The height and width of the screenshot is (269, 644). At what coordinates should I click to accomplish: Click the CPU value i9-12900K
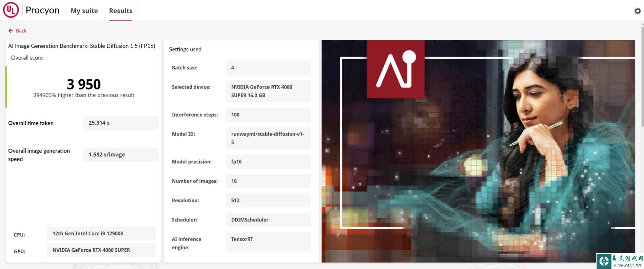[101, 234]
